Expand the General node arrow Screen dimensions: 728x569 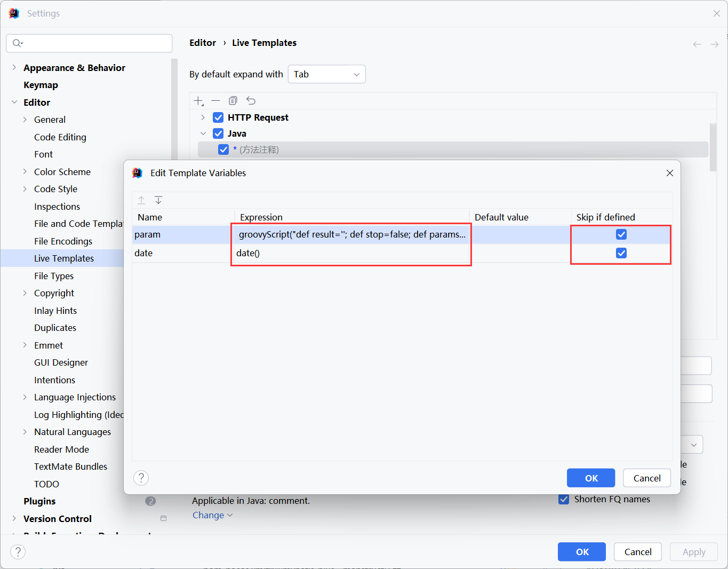tap(25, 120)
